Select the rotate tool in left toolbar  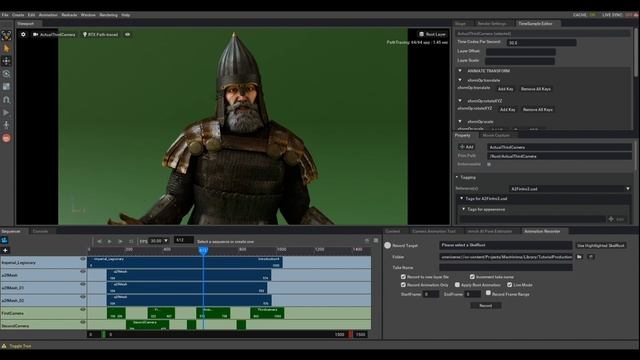(6, 74)
